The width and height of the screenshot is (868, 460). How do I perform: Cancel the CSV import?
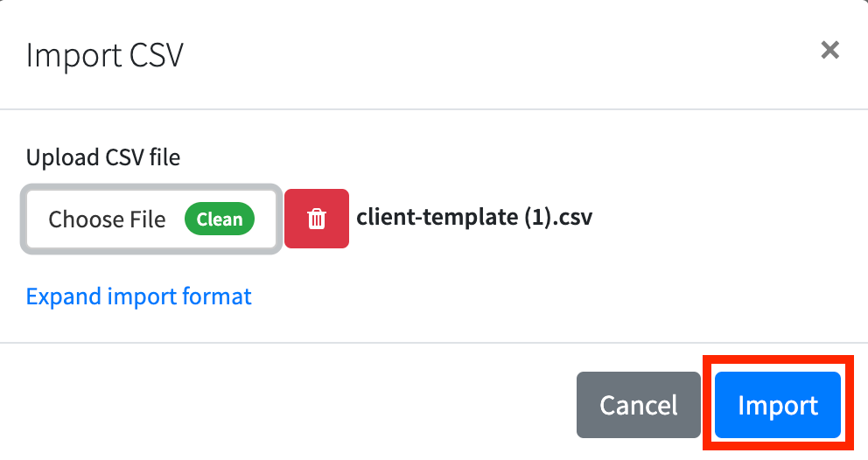tap(638, 405)
